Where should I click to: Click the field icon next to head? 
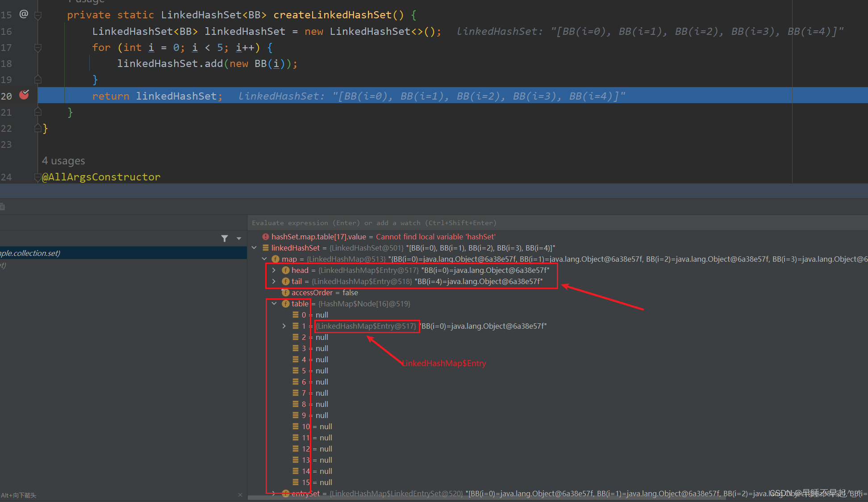(x=286, y=270)
